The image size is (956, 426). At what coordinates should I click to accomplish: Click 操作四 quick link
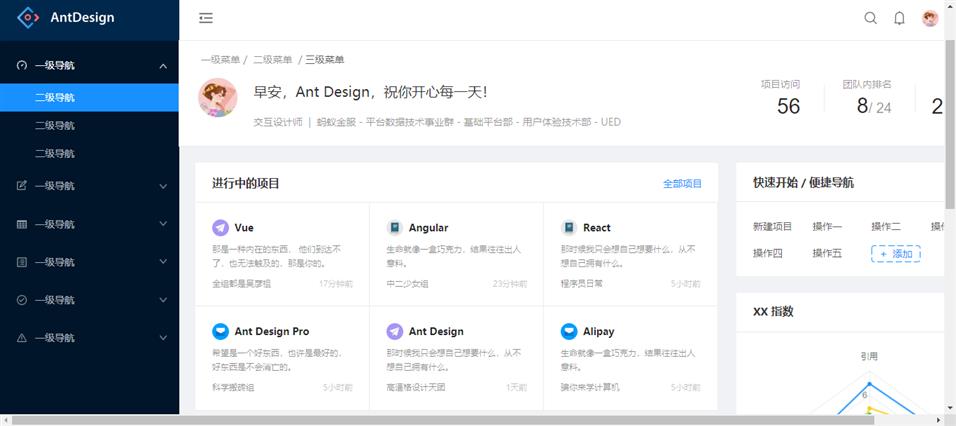[x=768, y=254]
